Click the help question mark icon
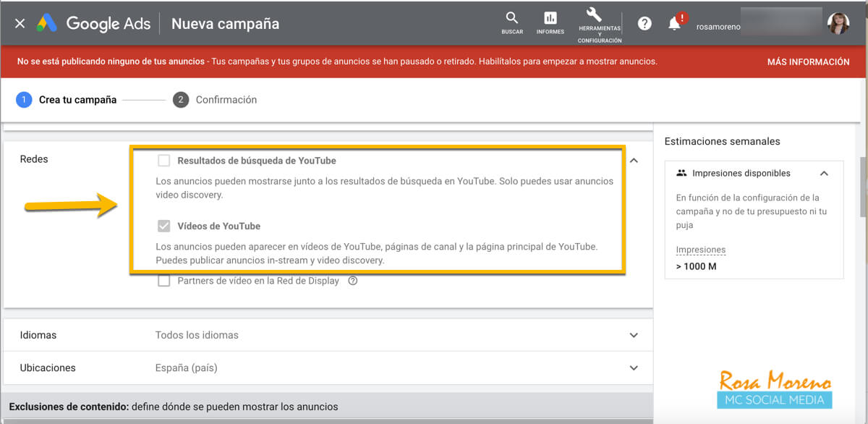Viewport: 868px width, 424px height. (x=644, y=23)
